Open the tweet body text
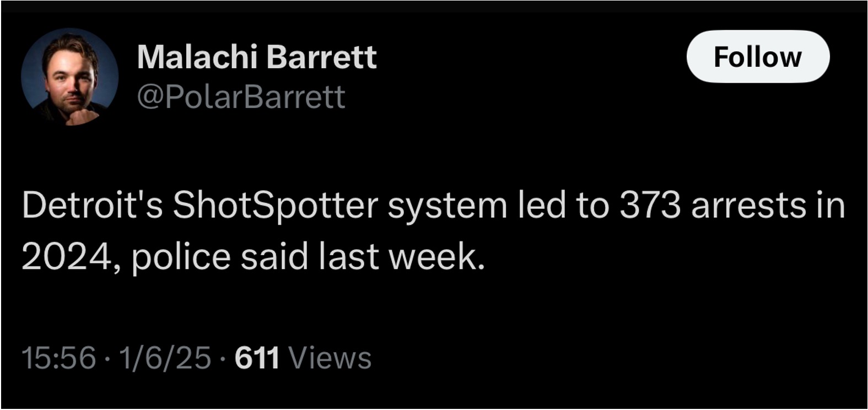 [x=433, y=231]
